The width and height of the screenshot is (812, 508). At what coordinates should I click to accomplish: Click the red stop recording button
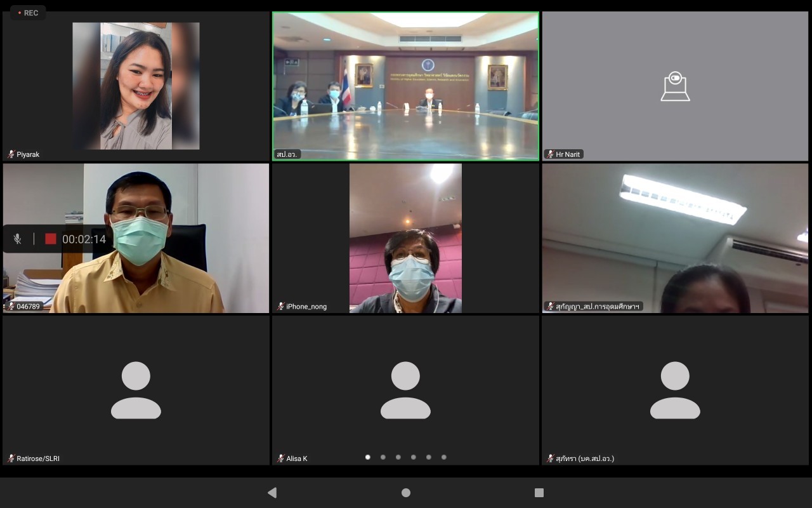[51, 239]
